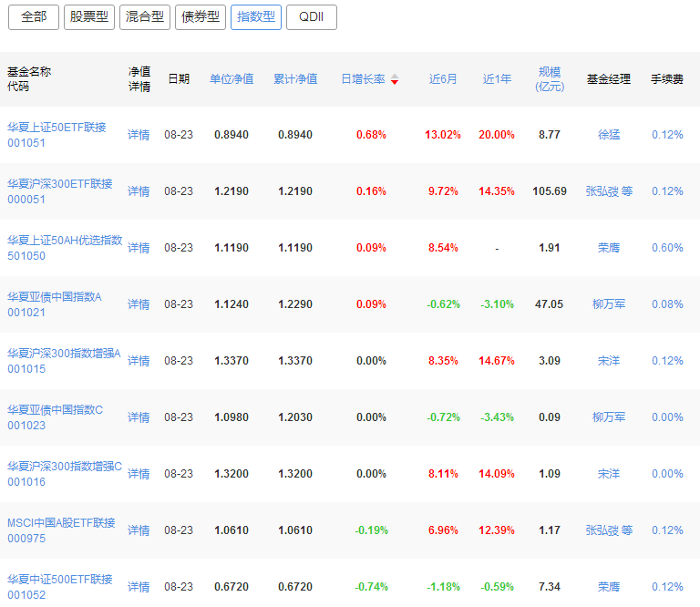Image resolution: width=700 pixels, height=607 pixels.
Task: Open manager 张弘弢 等 in 000051 row
Action: [x=609, y=191]
